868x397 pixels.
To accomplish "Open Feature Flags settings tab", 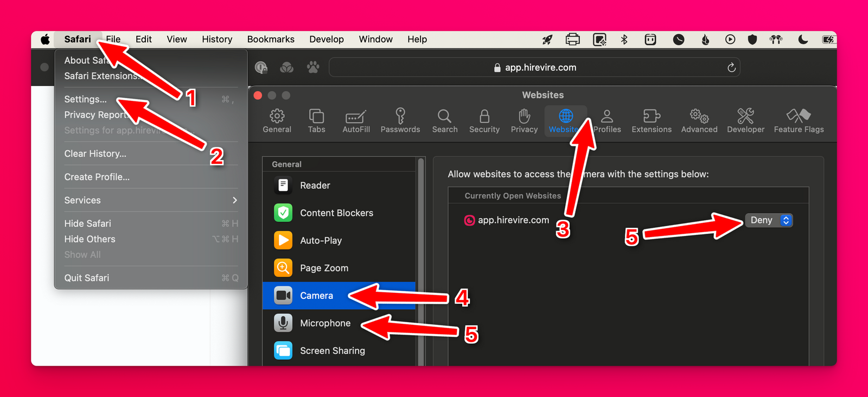I will click(799, 120).
